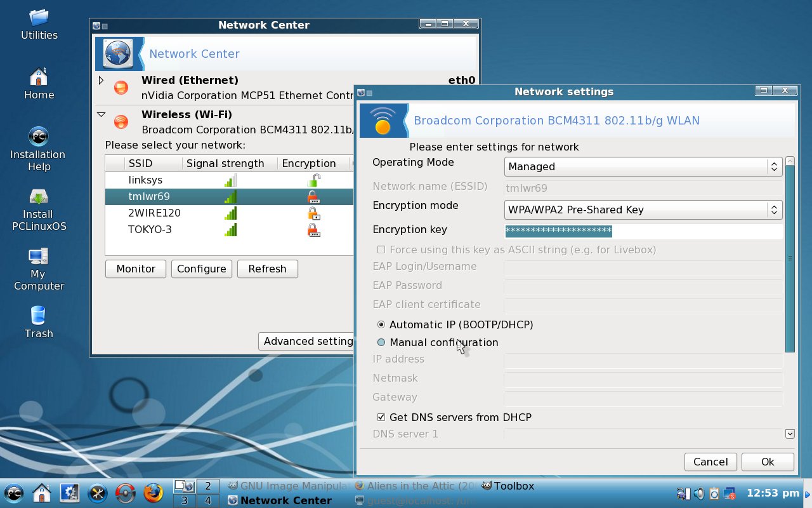Toggle Get DNS servers from DHCP

click(381, 417)
